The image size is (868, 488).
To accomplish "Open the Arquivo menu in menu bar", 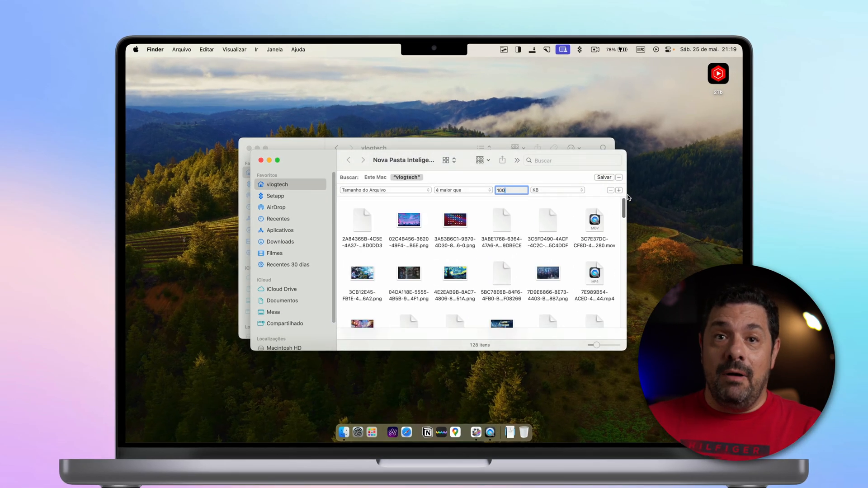I will click(x=181, y=49).
